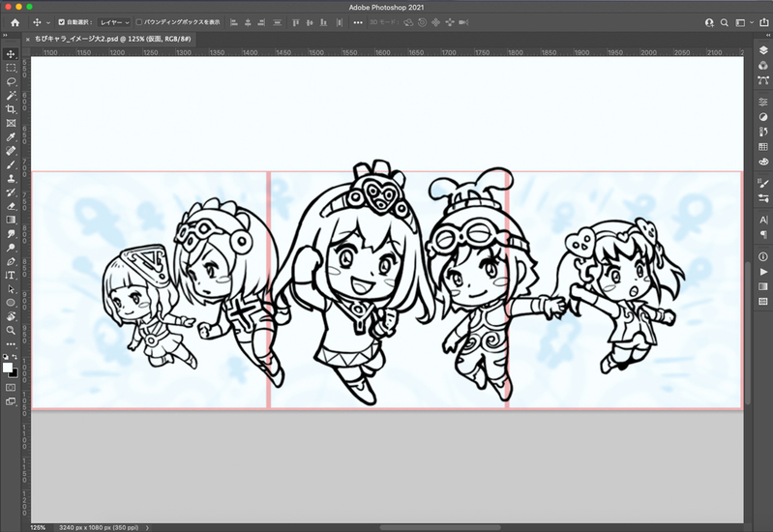This screenshot has width=773, height=532.
Task: Select the Frame tool
Action: tap(11, 123)
